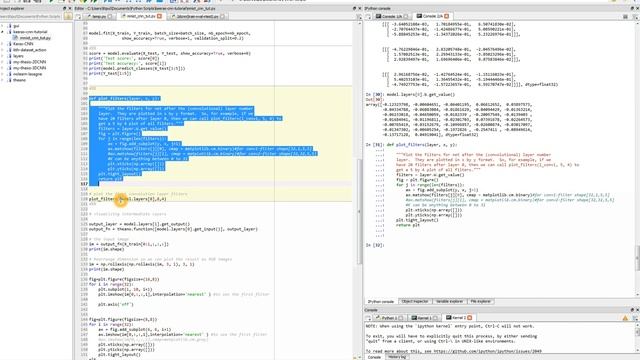The width and height of the screenshot is (640, 360).
Task: Click the folder icon in Project explorer
Action: click(68, 16)
